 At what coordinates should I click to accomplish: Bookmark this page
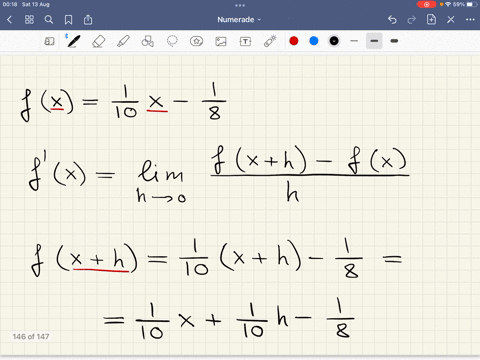tap(68, 20)
